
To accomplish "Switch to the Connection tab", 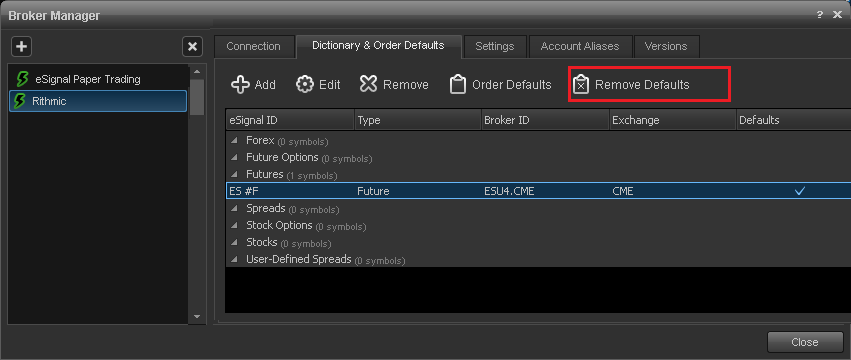I will click(253, 47).
